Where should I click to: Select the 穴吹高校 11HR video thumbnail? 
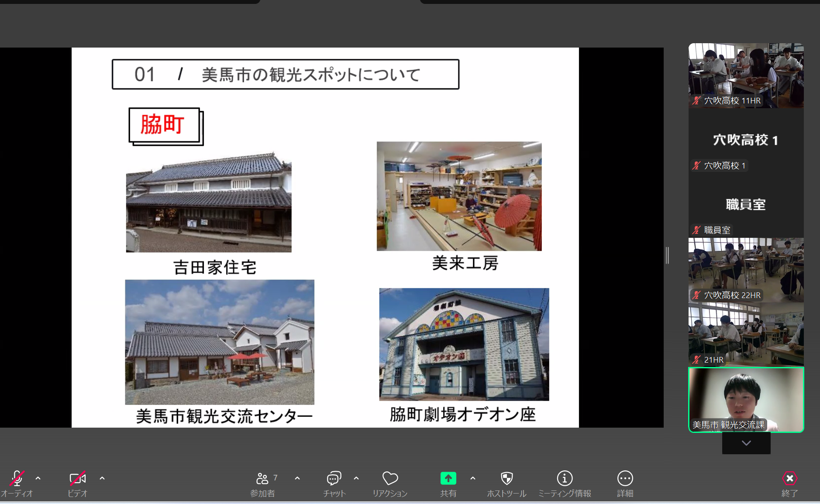[746, 75]
